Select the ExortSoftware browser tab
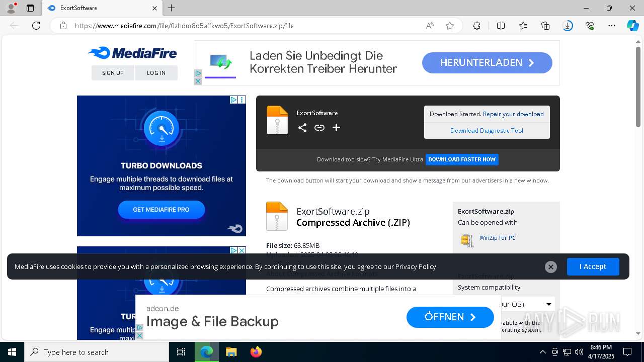The width and height of the screenshot is (644, 362). pos(102,8)
